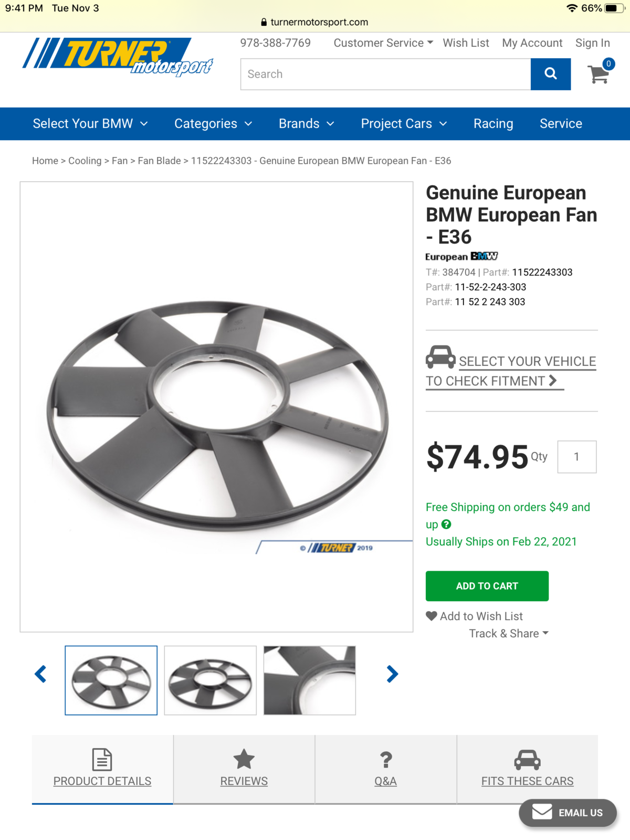Click the free shipping help question icon

446,524
